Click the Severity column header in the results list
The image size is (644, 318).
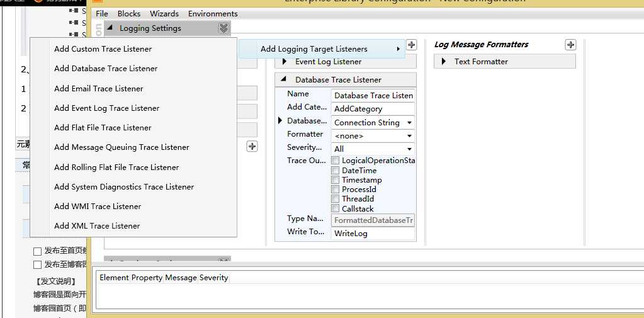tap(213, 278)
